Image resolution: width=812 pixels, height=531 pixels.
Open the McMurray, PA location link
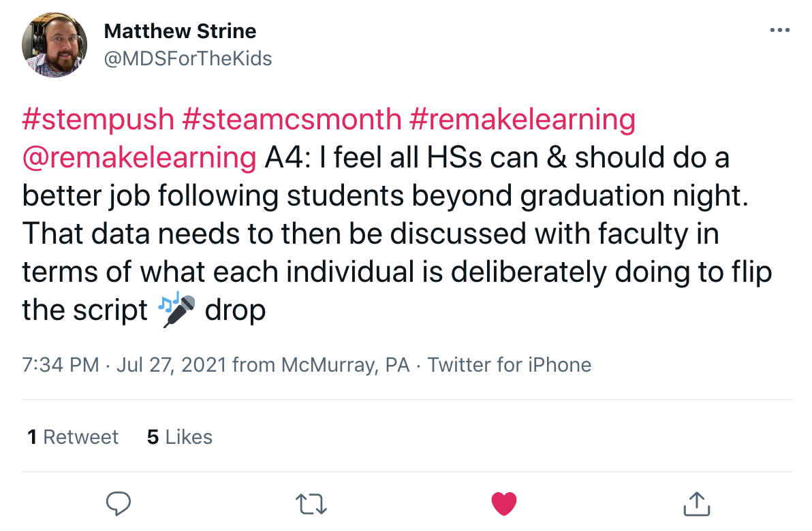click(345, 365)
